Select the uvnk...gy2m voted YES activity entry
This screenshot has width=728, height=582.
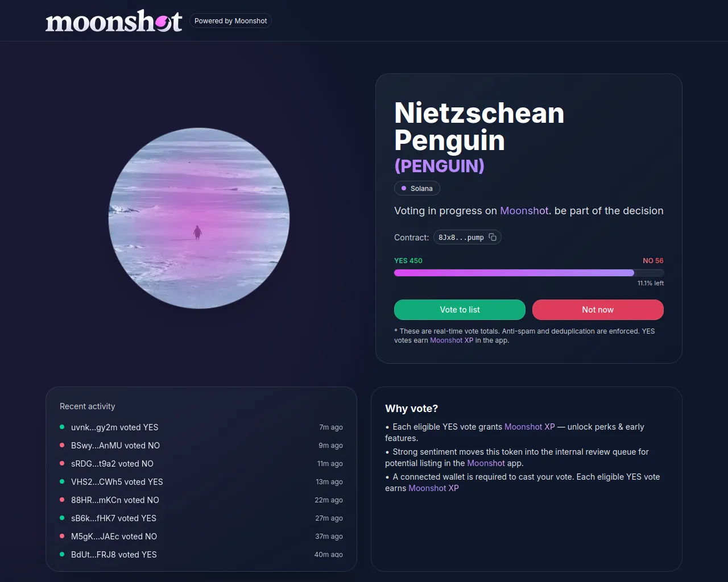pos(114,427)
